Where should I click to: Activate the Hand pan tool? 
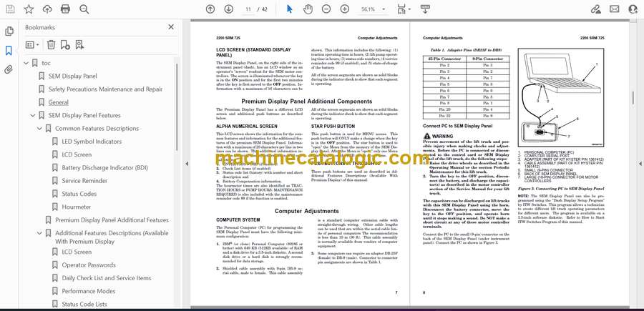coord(308,9)
